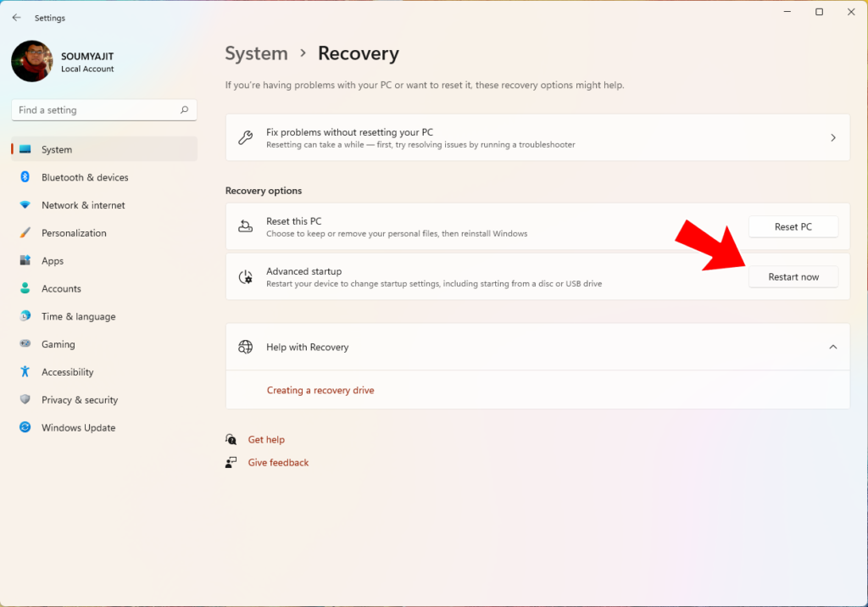Go back using the back arrow icon
This screenshot has height=607, width=868.
17,18
